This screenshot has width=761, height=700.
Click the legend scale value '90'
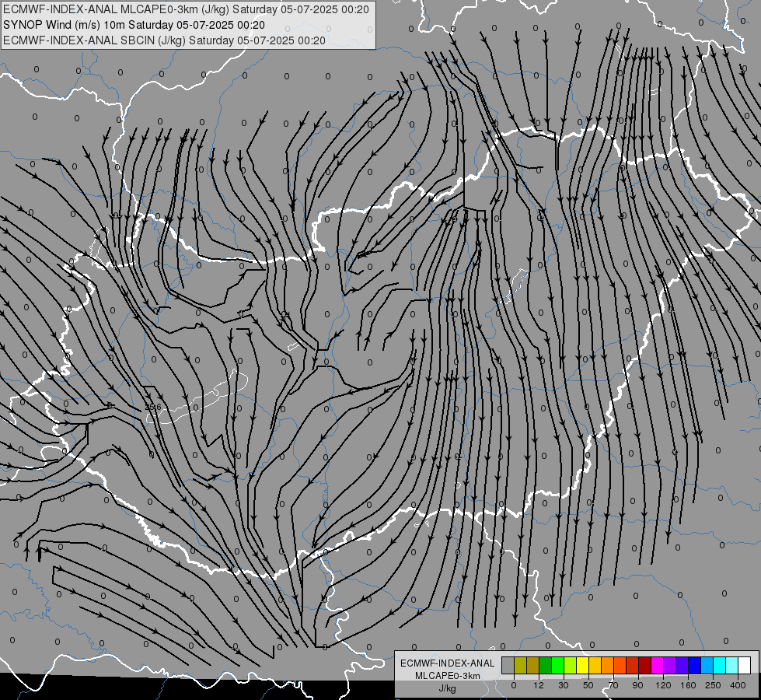(637, 685)
